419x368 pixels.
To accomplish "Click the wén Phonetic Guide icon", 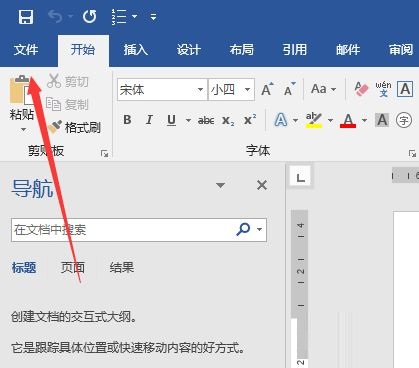I will [x=383, y=89].
